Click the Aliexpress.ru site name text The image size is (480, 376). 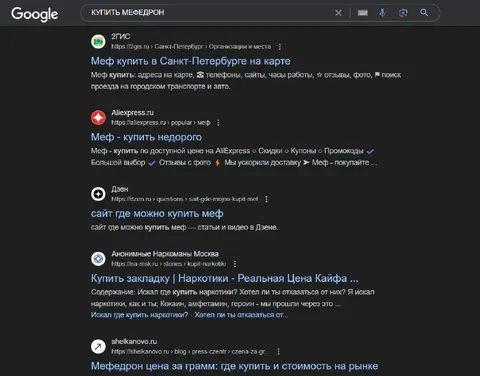click(132, 113)
